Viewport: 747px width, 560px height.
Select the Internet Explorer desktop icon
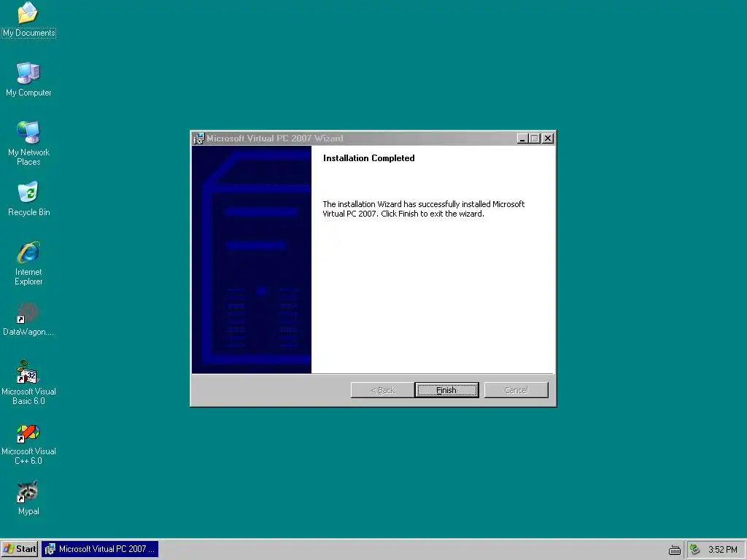(28, 263)
